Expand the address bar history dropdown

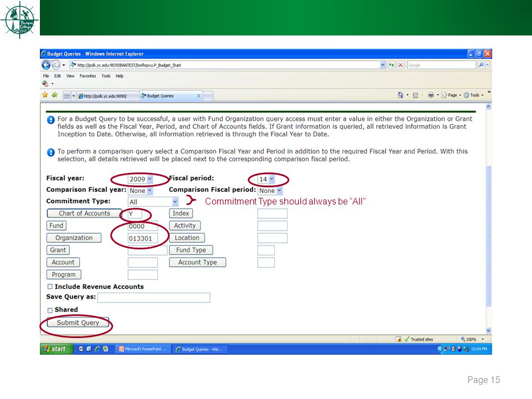coord(383,65)
